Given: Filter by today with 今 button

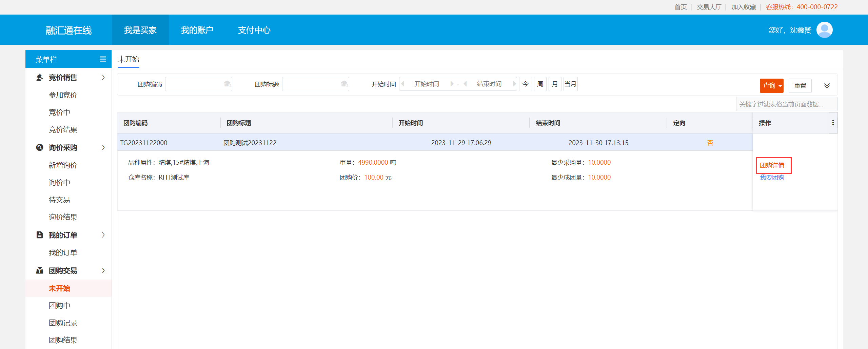Looking at the screenshot, I should tap(525, 84).
